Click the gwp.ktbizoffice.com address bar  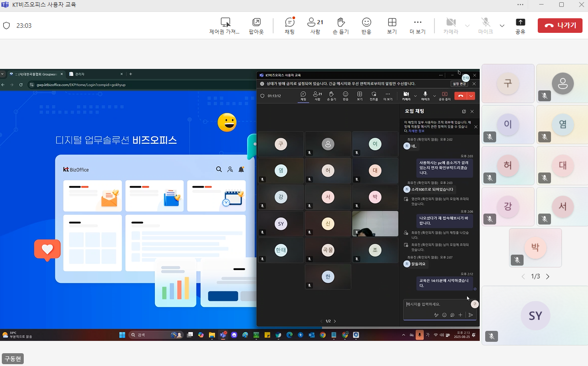coord(142,85)
